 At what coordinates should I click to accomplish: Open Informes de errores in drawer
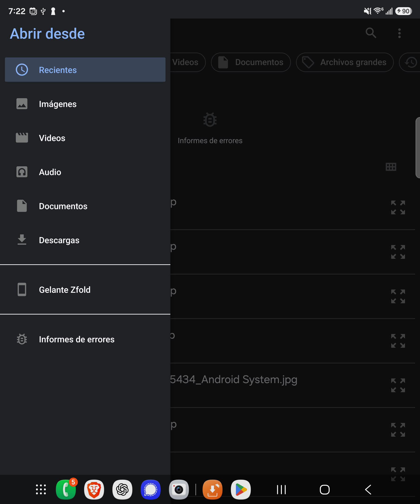pos(85,339)
